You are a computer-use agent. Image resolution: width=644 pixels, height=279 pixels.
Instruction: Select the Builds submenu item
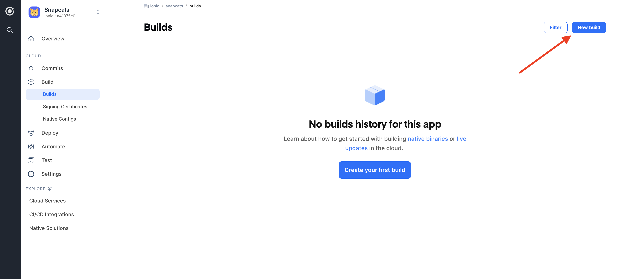click(63, 94)
